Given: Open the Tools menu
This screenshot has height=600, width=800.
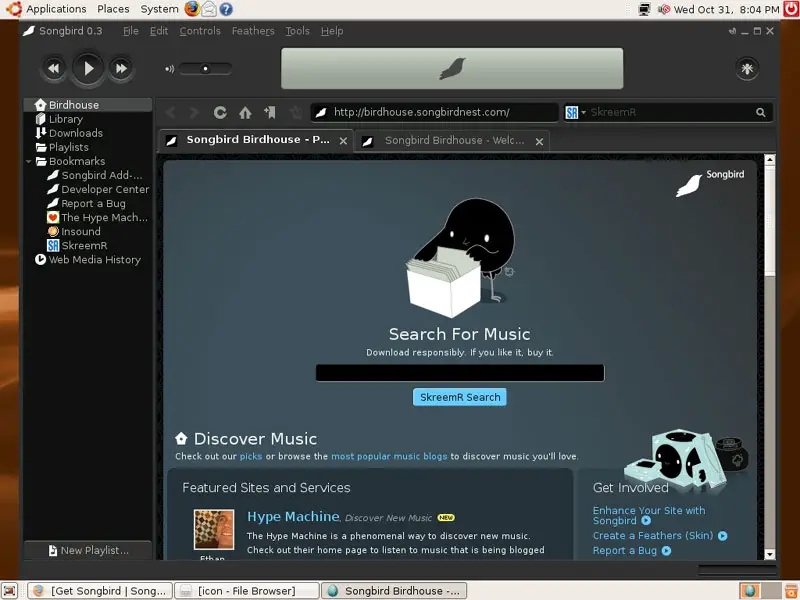Looking at the screenshot, I should (x=297, y=31).
